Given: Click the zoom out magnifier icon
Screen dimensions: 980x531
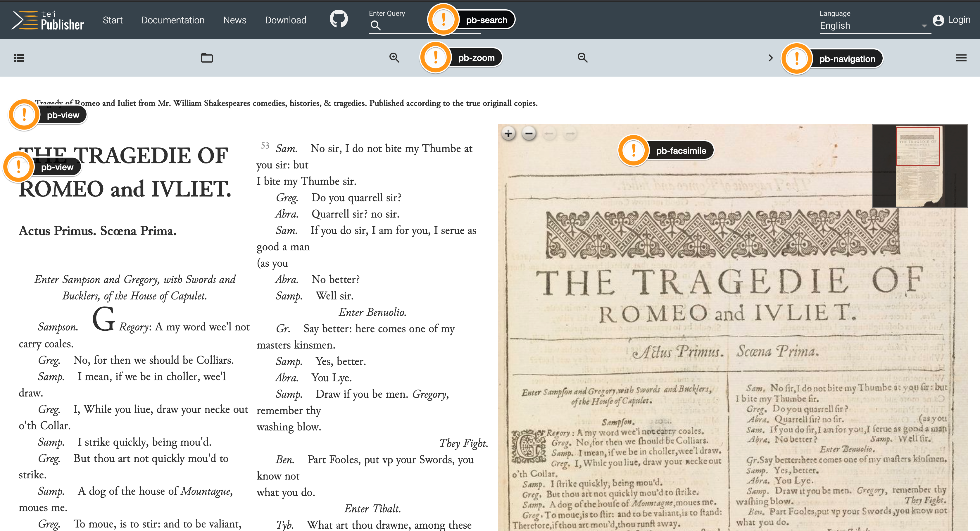Looking at the screenshot, I should point(582,58).
